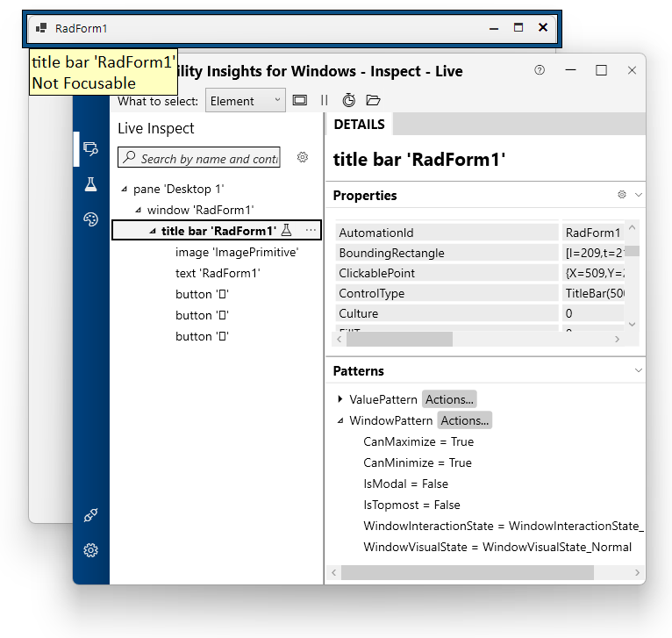Open the Test flask icon in the sidebar
The image size is (672, 638).
coord(90,184)
